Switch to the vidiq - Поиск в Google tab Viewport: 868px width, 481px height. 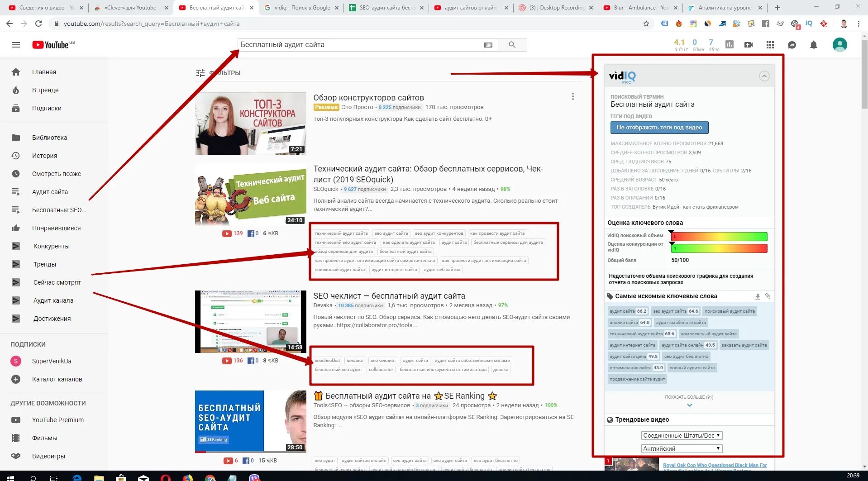point(301,8)
